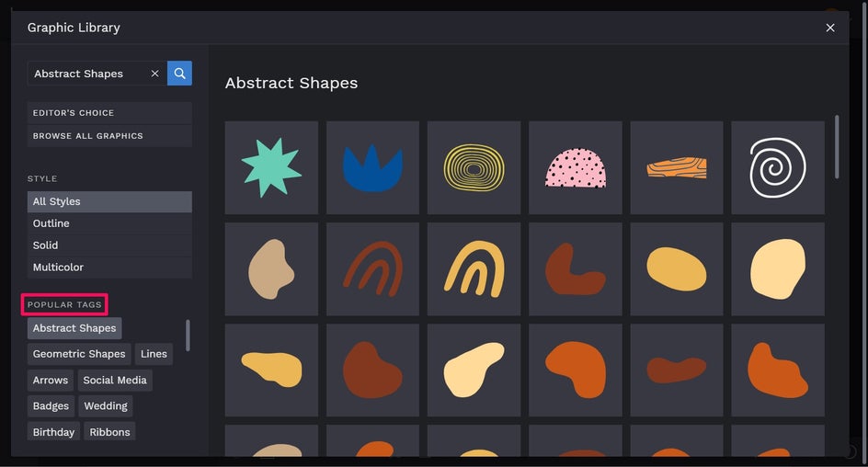Select the pale cream blob in second row
This screenshot has width=868, height=467.
click(778, 269)
